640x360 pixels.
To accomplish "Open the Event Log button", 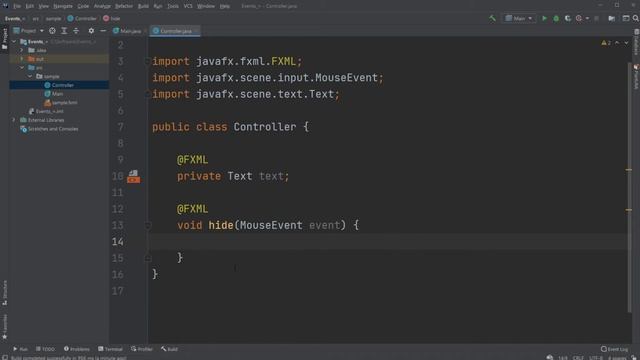I will point(614,349).
